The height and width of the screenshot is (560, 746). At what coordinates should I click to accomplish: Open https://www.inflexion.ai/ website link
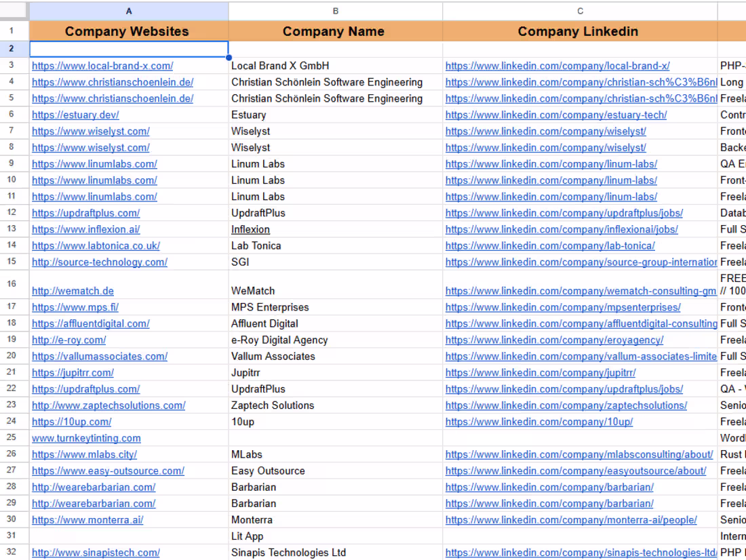click(x=85, y=229)
